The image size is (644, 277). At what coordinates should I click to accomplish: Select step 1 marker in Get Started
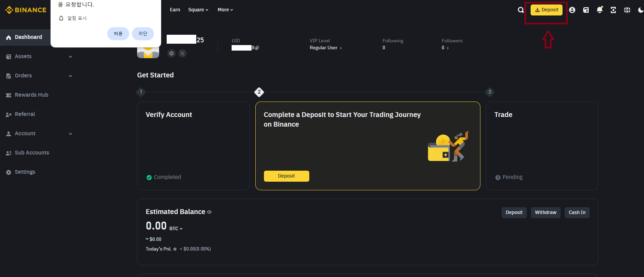click(141, 92)
